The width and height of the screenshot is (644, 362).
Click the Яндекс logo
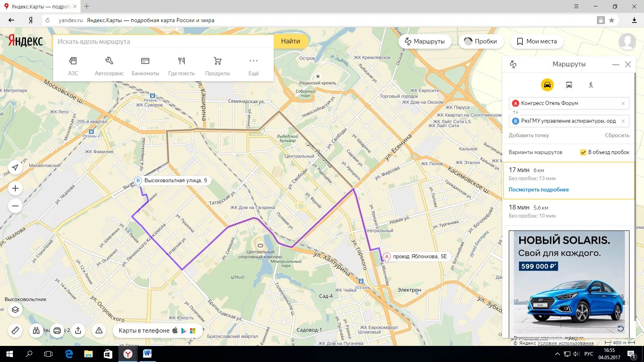(25, 41)
